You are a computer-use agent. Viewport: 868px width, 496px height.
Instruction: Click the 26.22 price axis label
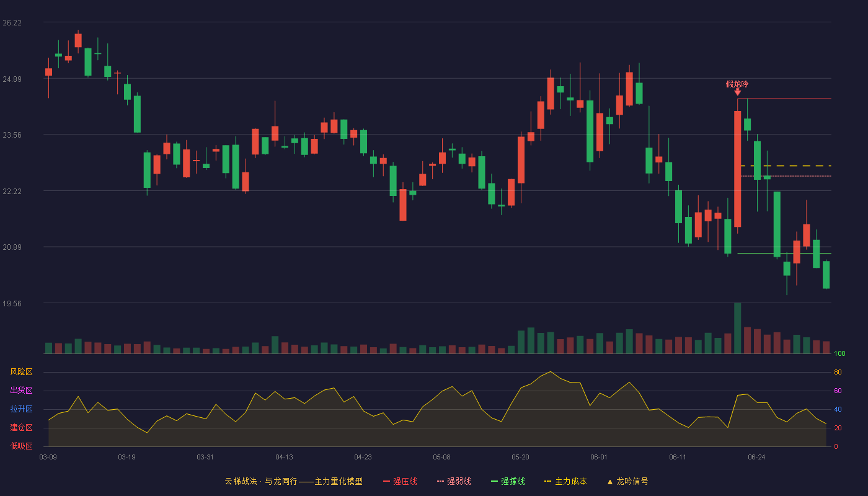pyautogui.click(x=12, y=23)
